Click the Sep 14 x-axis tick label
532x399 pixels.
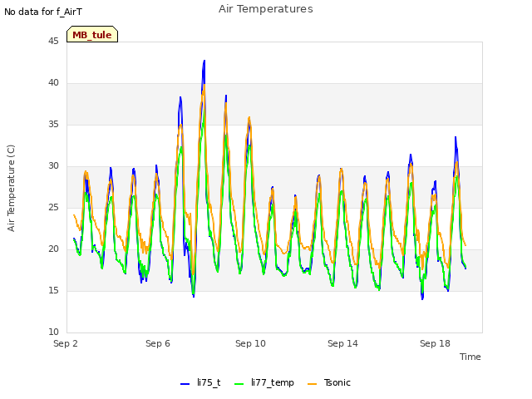click(x=342, y=343)
